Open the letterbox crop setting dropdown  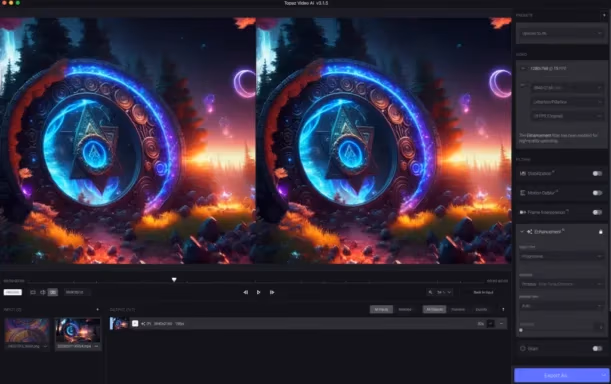[x=567, y=102]
